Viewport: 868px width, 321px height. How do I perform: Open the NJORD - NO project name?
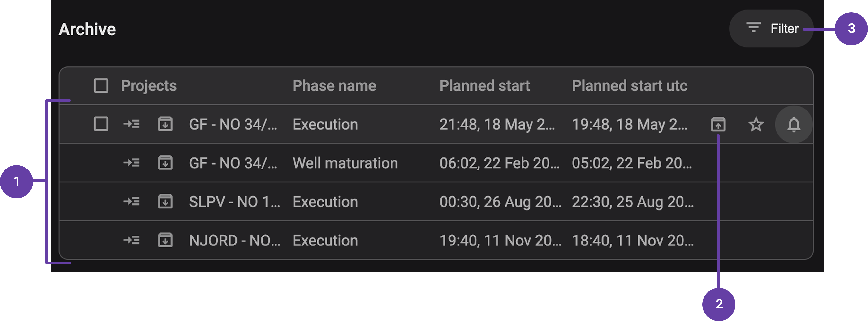tap(234, 240)
